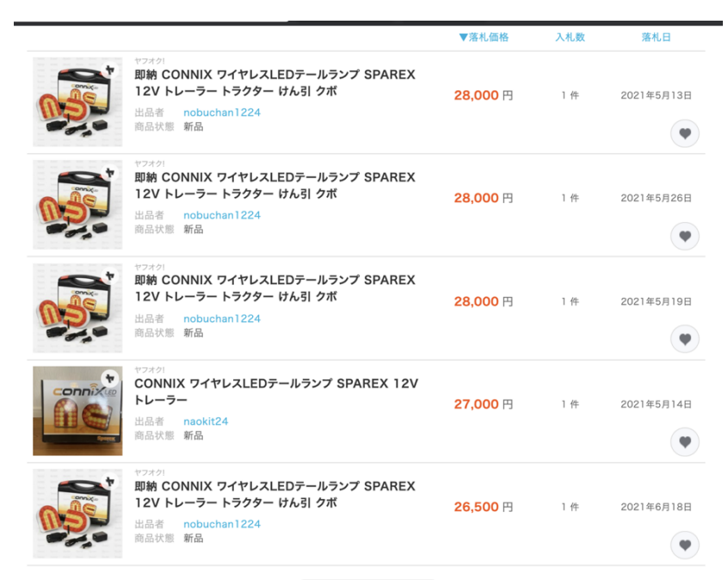Click the auction badge on the last thumbnail
The width and height of the screenshot is (728, 580).
click(x=109, y=482)
